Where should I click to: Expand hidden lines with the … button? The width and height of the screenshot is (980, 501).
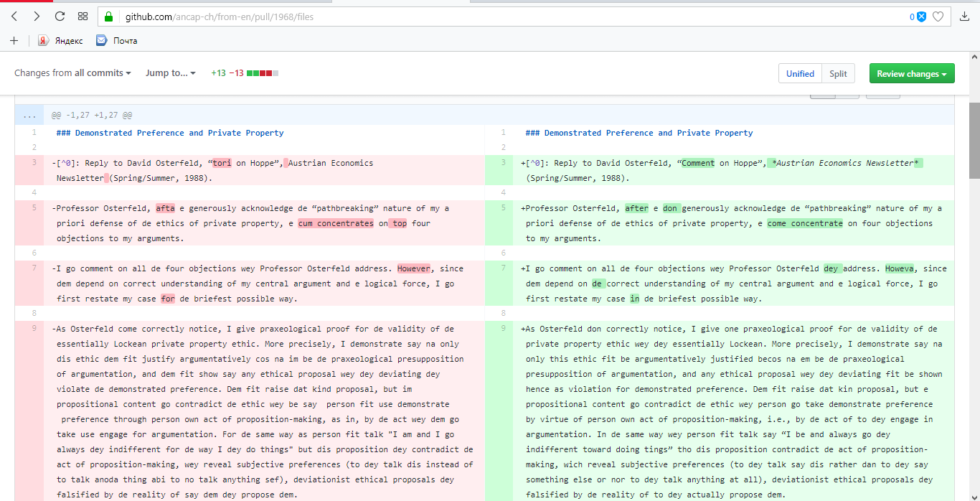(x=29, y=115)
